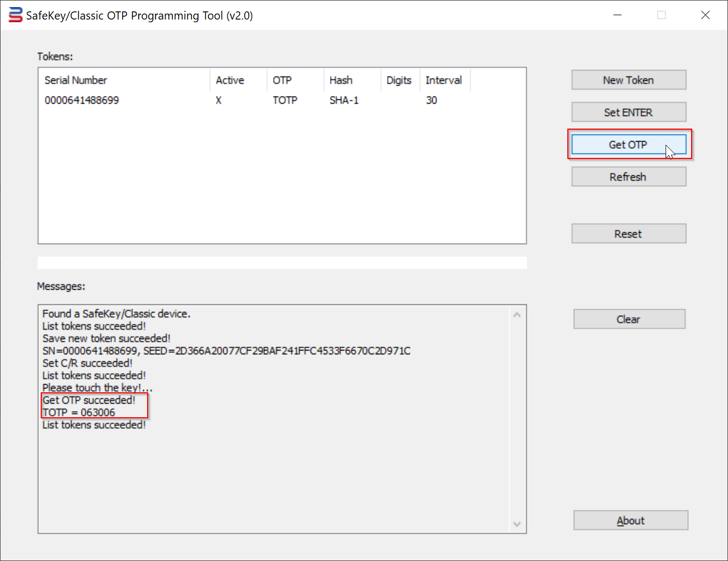Open the About dialog
Screen dimensions: 728x561
(630, 521)
